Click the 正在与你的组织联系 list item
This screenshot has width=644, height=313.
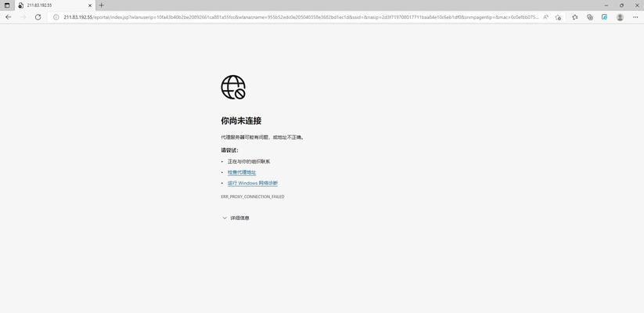tap(249, 162)
